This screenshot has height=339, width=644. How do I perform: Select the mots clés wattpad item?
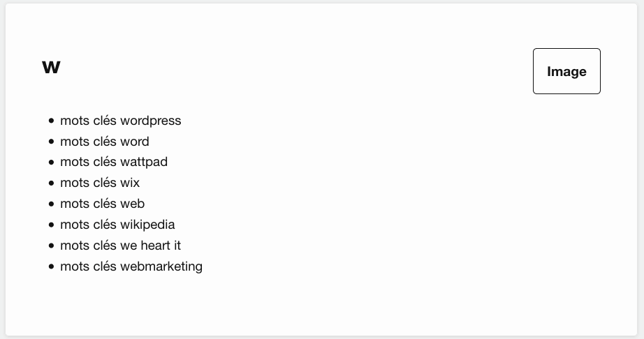[x=114, y=162]
